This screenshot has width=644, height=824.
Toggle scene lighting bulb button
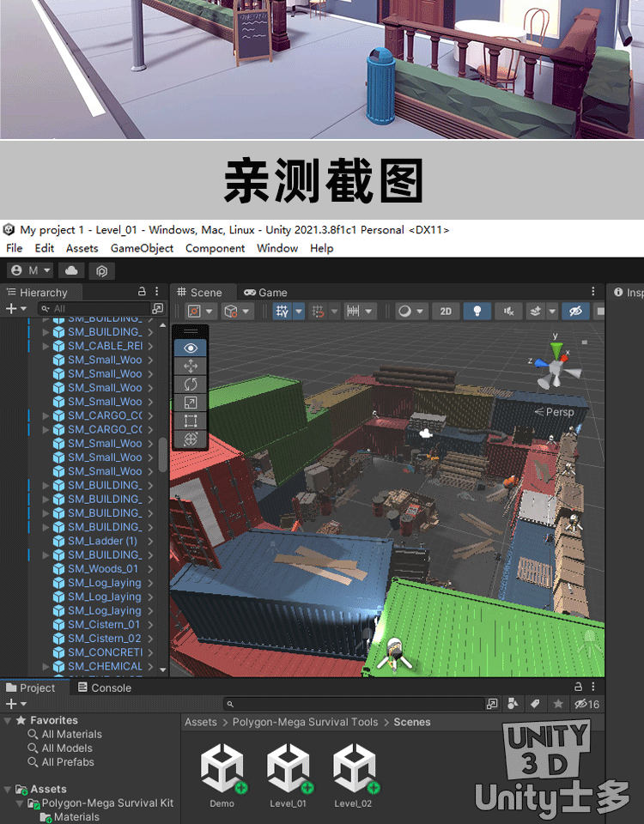pos(477,311)
